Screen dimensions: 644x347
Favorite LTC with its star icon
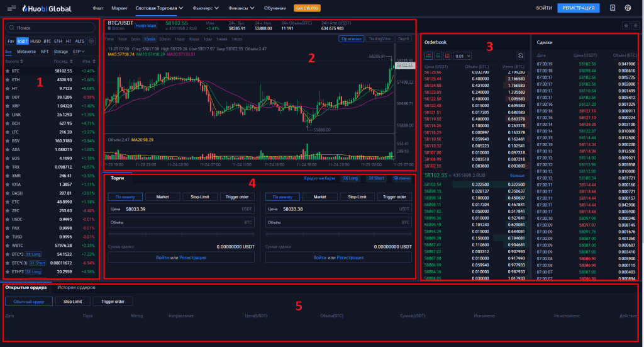pyautogui.click(x=8, y=132)
